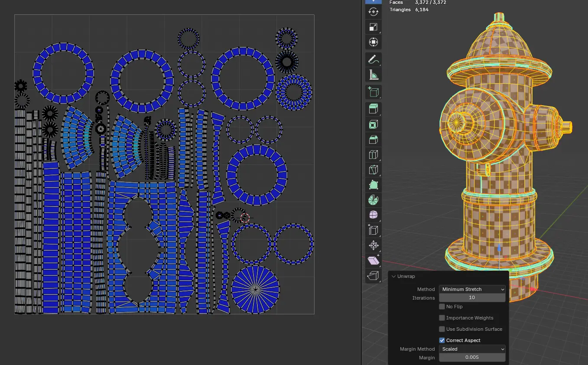Select the Loop Cut tool
This screenshot has height=365, width=588.
[x=373, y=155]
